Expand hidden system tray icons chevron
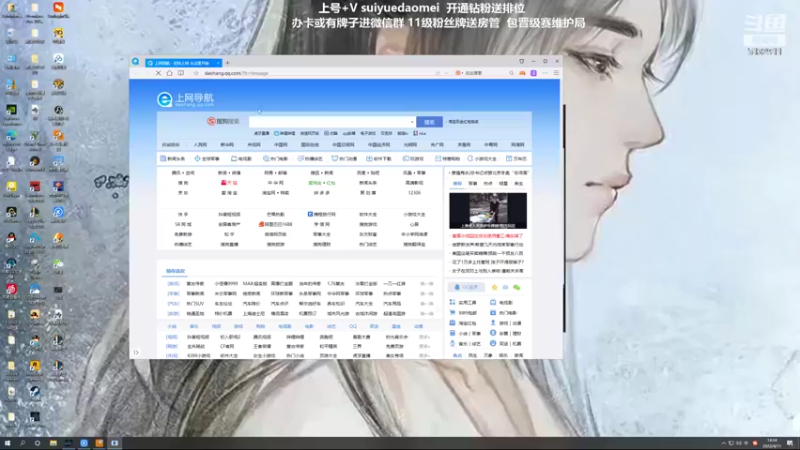The image size is (800, 450). (x=723, y=443)
